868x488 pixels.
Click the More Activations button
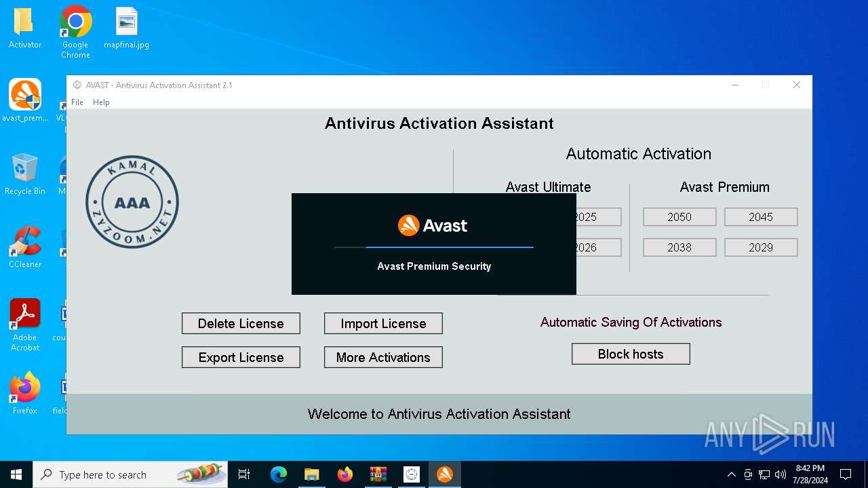[383, 357]
